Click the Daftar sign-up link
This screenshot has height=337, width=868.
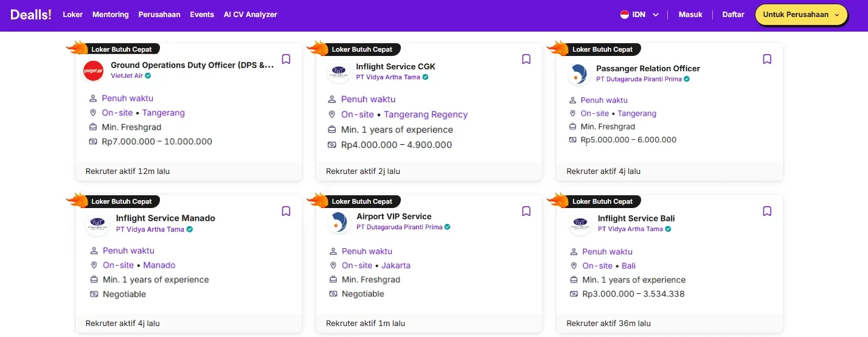point(733,15)
